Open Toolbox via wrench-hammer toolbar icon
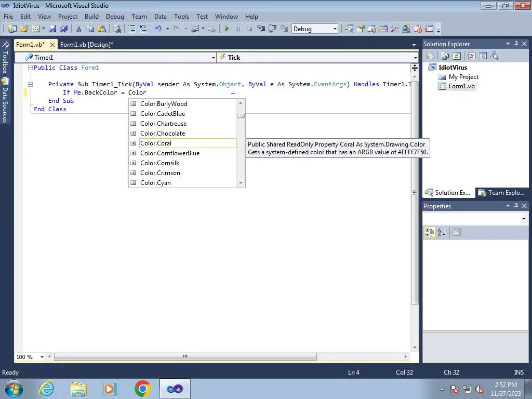This screenshot has width=532, height=399. (x=395, y=29)
